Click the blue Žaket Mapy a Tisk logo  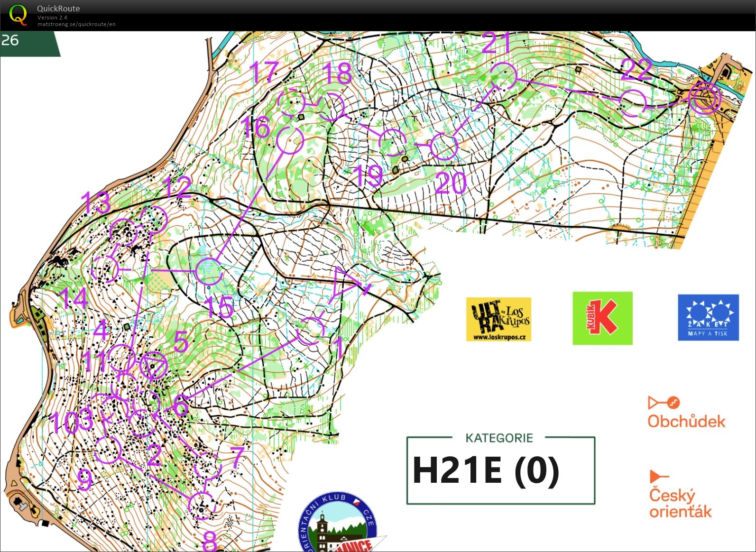[708, 317]
